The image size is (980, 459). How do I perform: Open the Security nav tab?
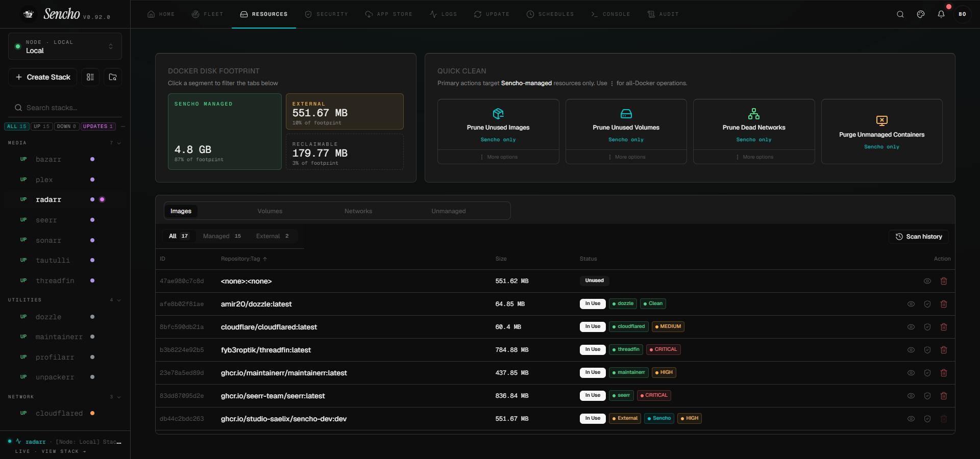click(326, 14)
